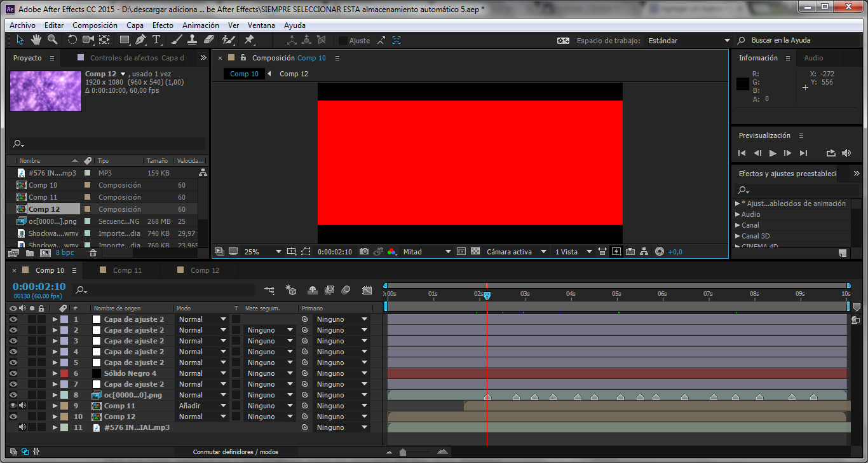Open the Animación menu
Viewport: 868px width, 463px height.
[x=200, y=25]
